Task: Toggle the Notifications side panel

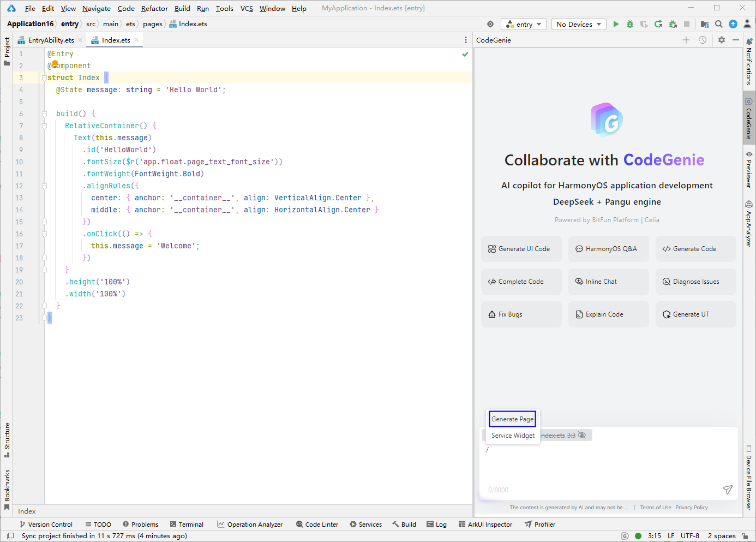Action: click(749, 61)
